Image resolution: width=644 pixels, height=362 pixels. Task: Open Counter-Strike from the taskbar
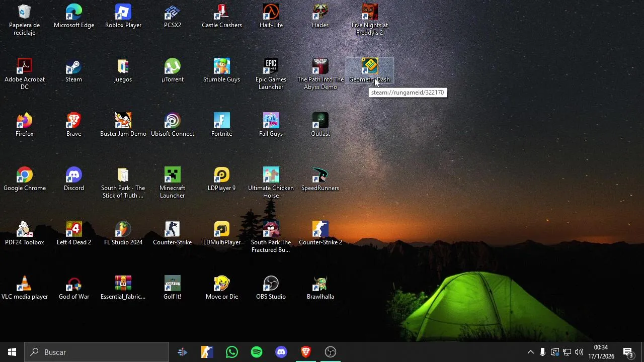pyautogui.click(x=207, y=352)
